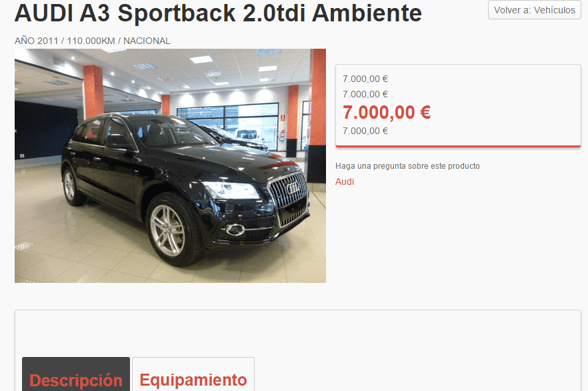Click the empty panel above the tabs
The height and width of the screenshot is (391, 588).
tap(298, 333)
